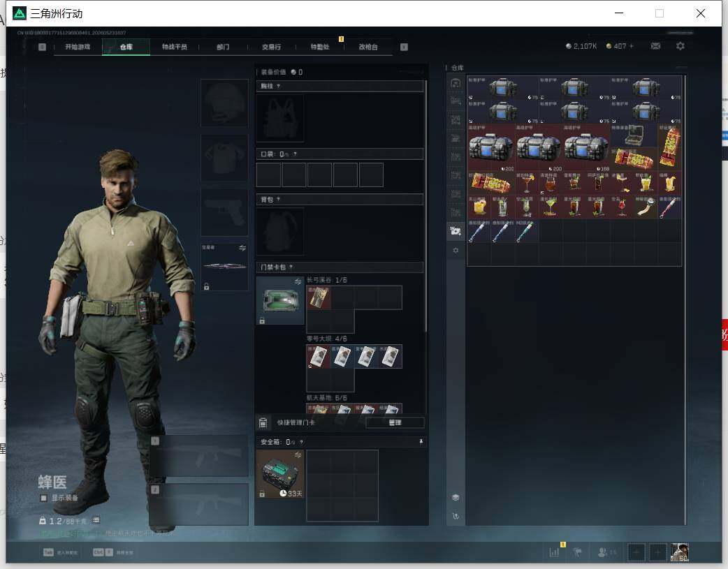Click the flag icon in bottom bar
The width and height of the screenshot is (728, 569).
(577, 552)
